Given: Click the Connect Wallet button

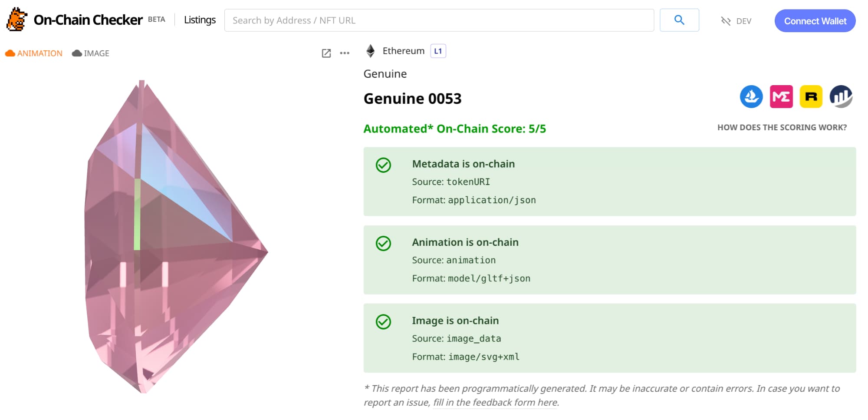Looking at the screenshot, I should pyautogui.click(x=815, y=21).
